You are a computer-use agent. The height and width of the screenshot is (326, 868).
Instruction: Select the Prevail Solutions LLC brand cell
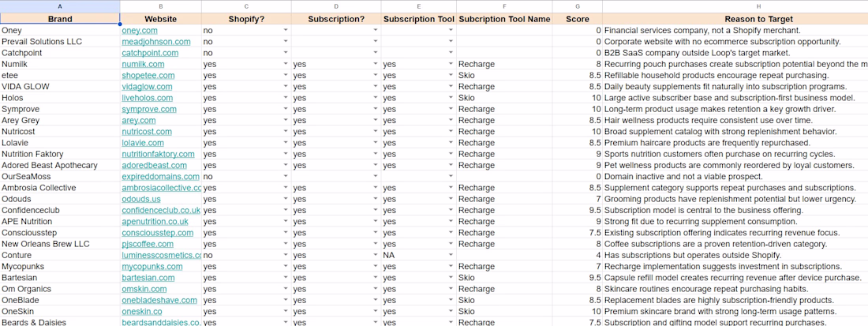[60, 42]
